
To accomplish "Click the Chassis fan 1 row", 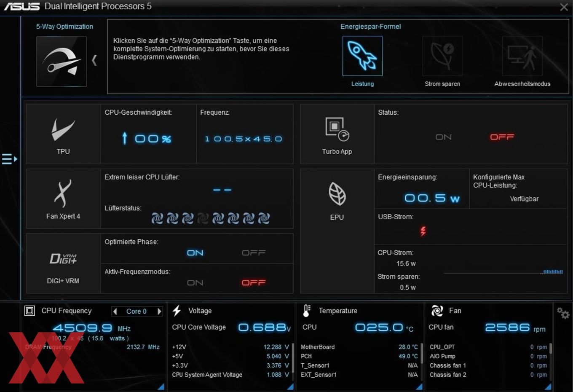I will 488,365.
